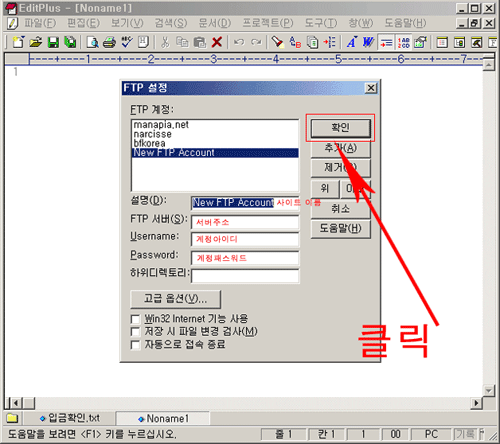Close the FTP 설정 dialog with X

coord(371,88)
